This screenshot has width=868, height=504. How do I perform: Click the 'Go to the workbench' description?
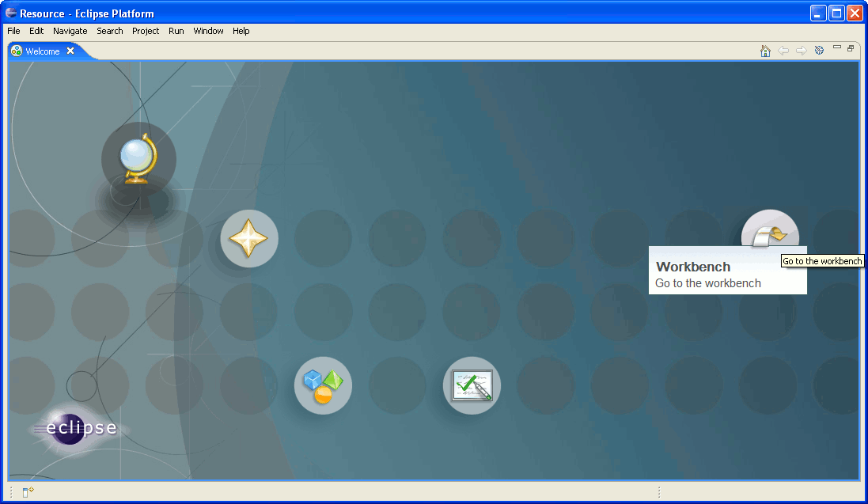click(x=708, y=283)
